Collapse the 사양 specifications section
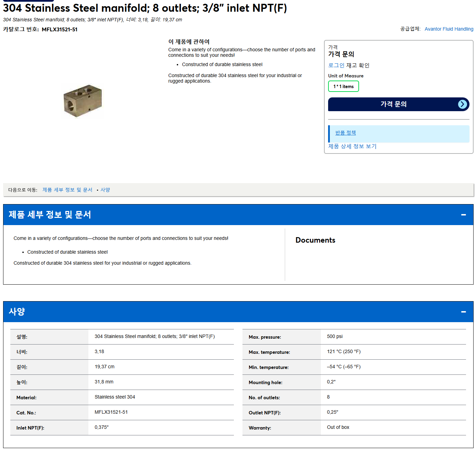The width and height of the screenshot is (476, 455). click(x=463, y=312)
